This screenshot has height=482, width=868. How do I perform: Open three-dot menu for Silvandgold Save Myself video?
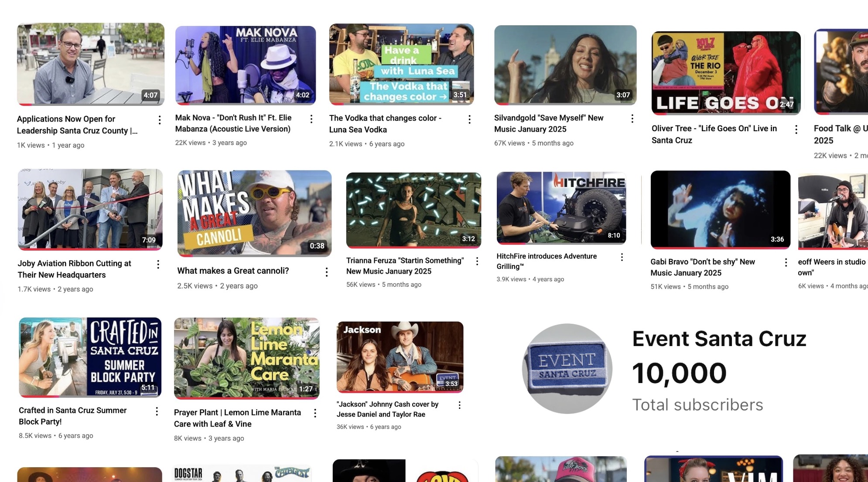(632, 118)
